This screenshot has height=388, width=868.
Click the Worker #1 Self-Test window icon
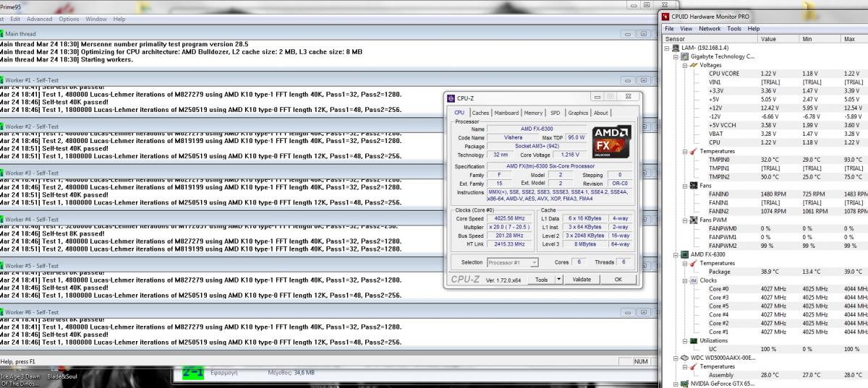[1, 80]
